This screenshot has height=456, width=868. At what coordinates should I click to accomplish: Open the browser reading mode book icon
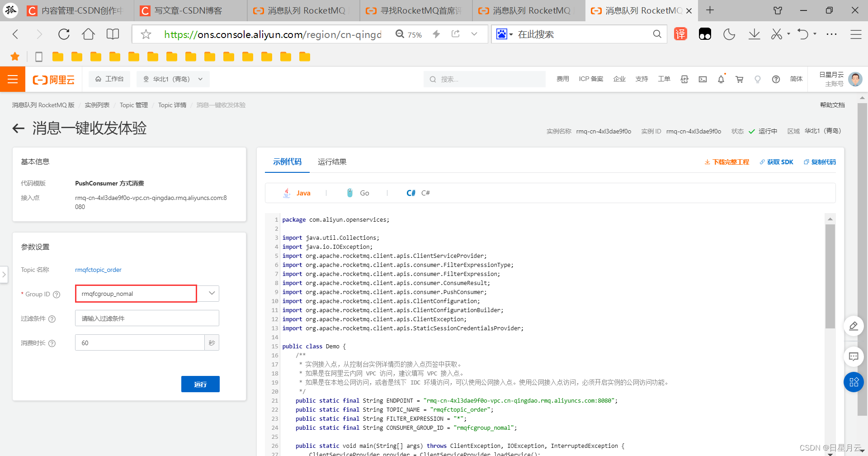click(x=113, y=34)
